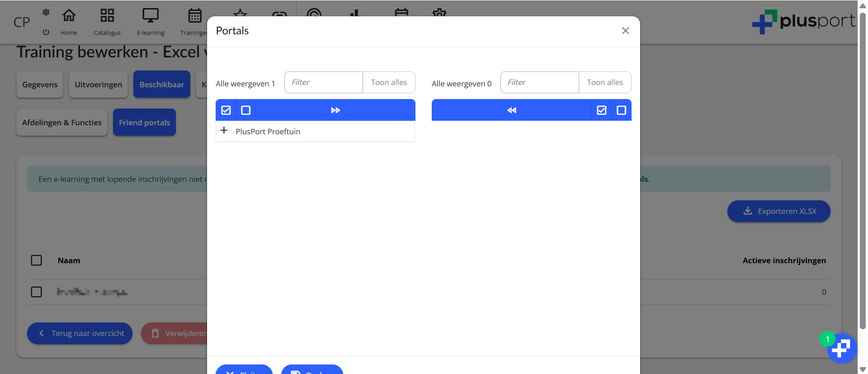Screen dimensions: 868x374
Task: Click scrollbar down arrow
Action: tap(863, 369)
